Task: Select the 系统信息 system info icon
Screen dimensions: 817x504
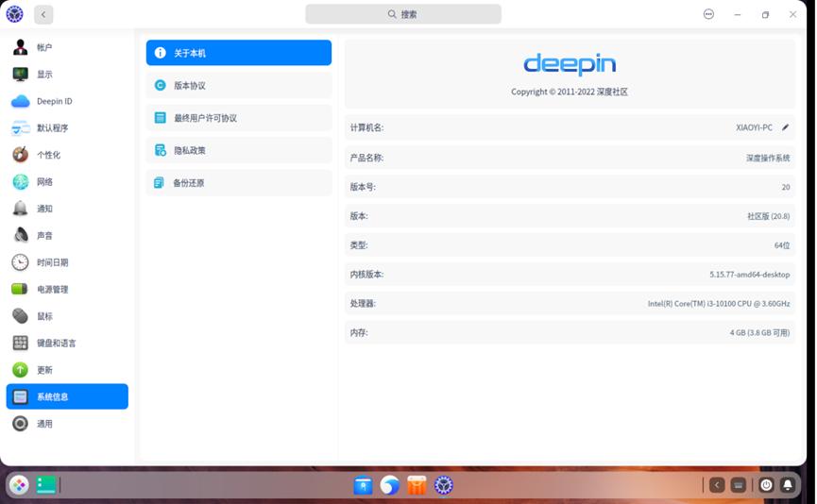Action: tap(21, 396)
